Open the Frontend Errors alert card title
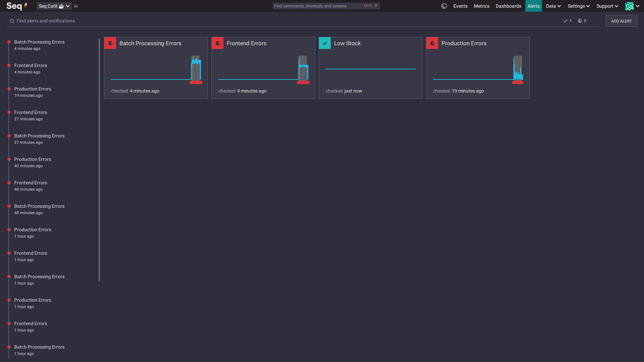This screenshot has height=362, width=644. (247, 43)
